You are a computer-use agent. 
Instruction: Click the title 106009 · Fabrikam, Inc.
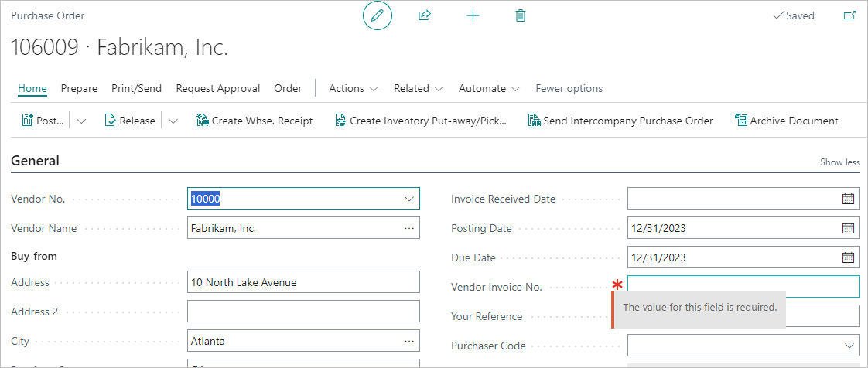point(120,48)
